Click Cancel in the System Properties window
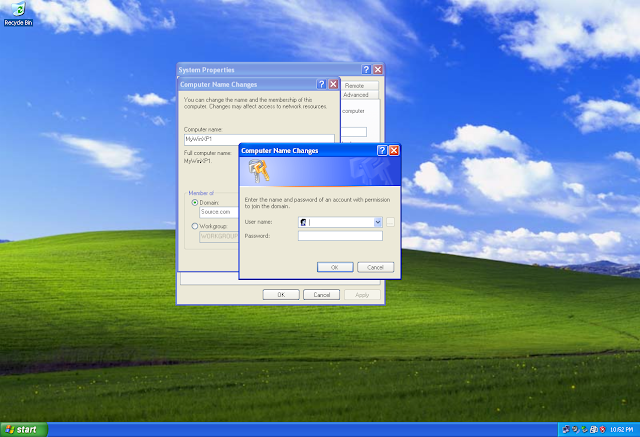This screenshot has width=640, height=437. tap(322, 295)
